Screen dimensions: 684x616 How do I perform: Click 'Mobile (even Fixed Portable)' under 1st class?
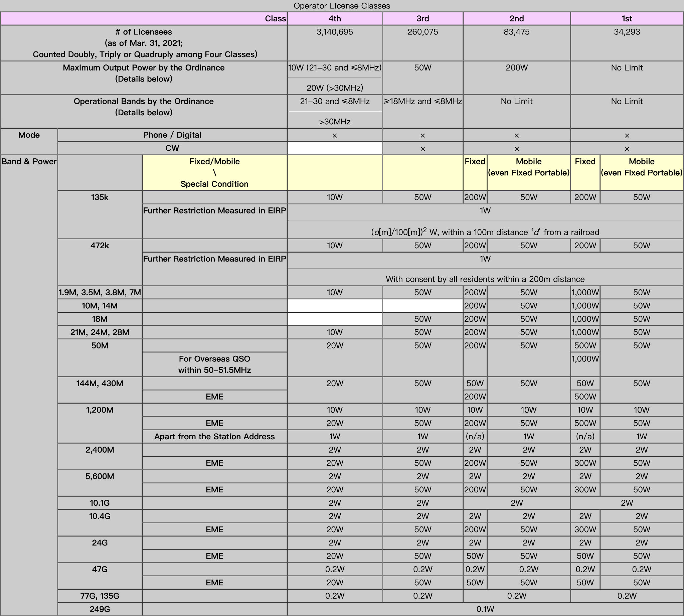point(641,173)
